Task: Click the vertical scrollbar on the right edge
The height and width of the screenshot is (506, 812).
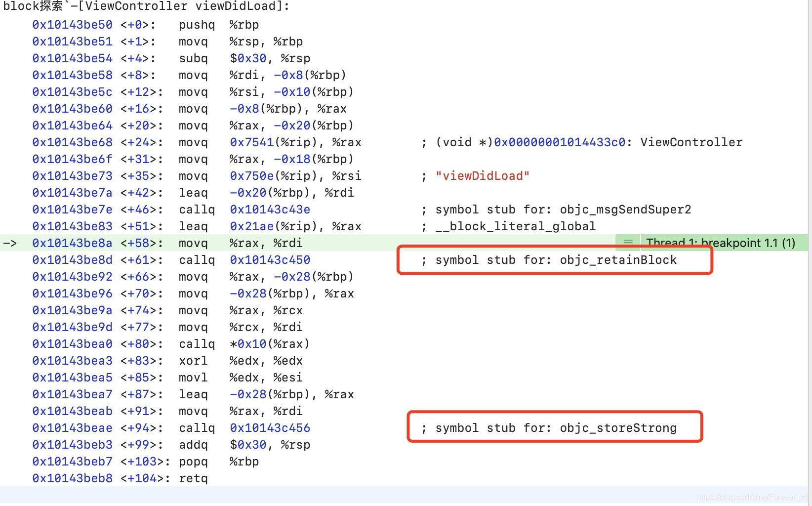Action: [810, 252]
